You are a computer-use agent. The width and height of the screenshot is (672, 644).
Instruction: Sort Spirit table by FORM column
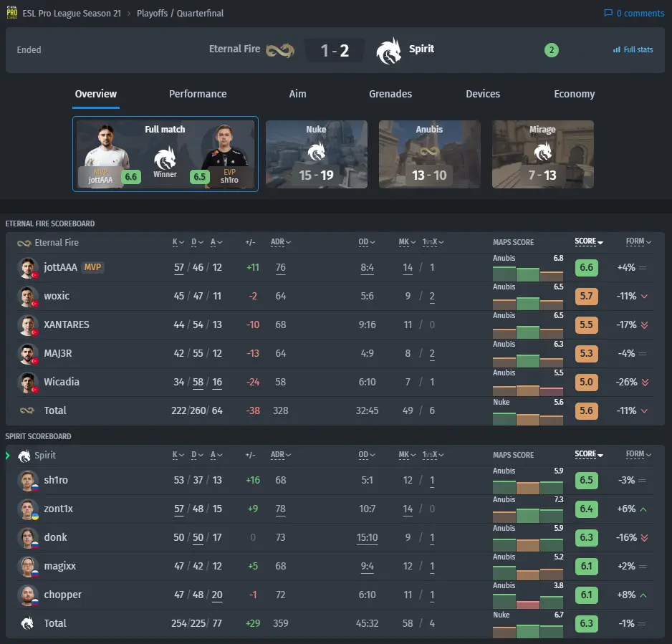pyautogui.click(x=638, y=454)
